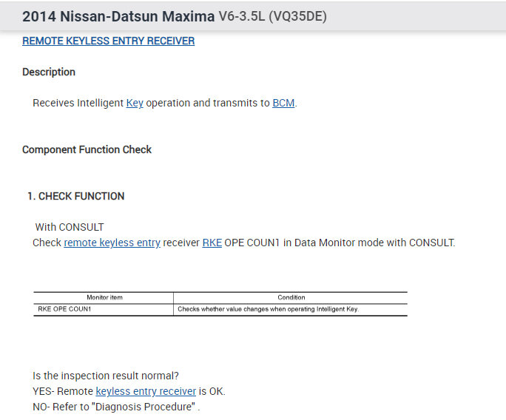Click the 'remote keyless entry' link in the check step

(x=112, y=243)
